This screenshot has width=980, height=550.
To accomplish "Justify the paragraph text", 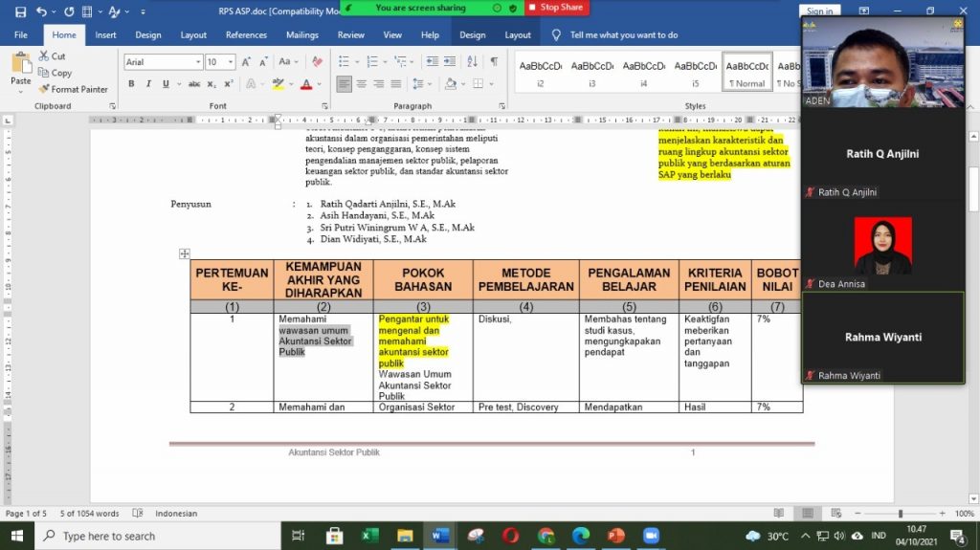I will 396,84.
